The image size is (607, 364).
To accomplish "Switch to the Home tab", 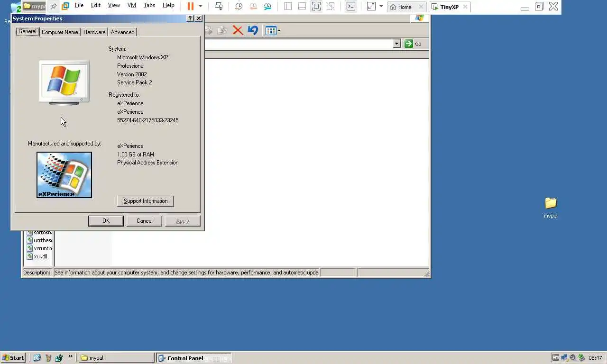I will pyautogui.click(x=401, y=7).
